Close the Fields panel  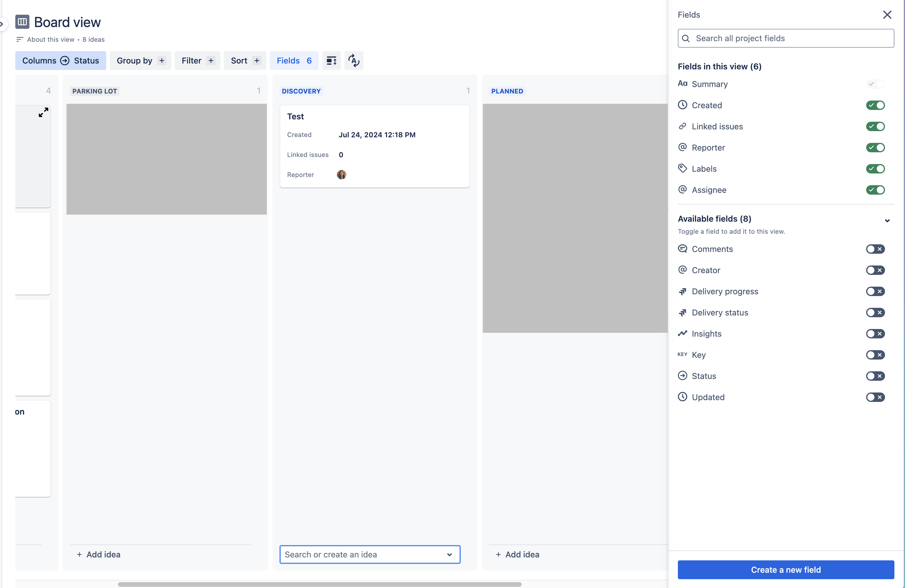pyautogui.click(x=887, y=15)
